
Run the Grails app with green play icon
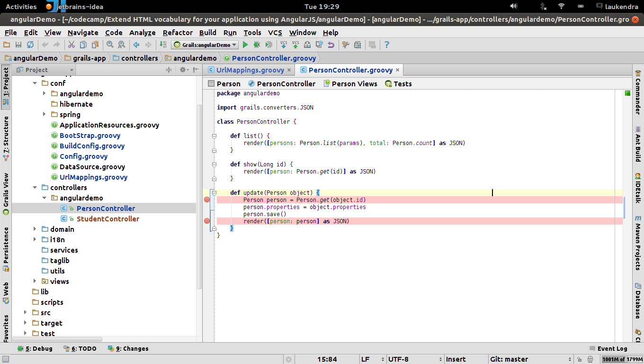[245, 45]
